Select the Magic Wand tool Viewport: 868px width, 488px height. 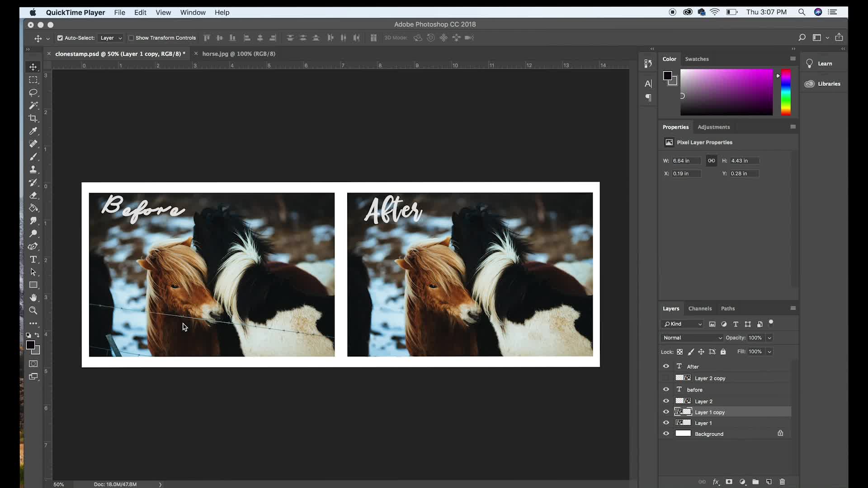click(x=33, y=105)
